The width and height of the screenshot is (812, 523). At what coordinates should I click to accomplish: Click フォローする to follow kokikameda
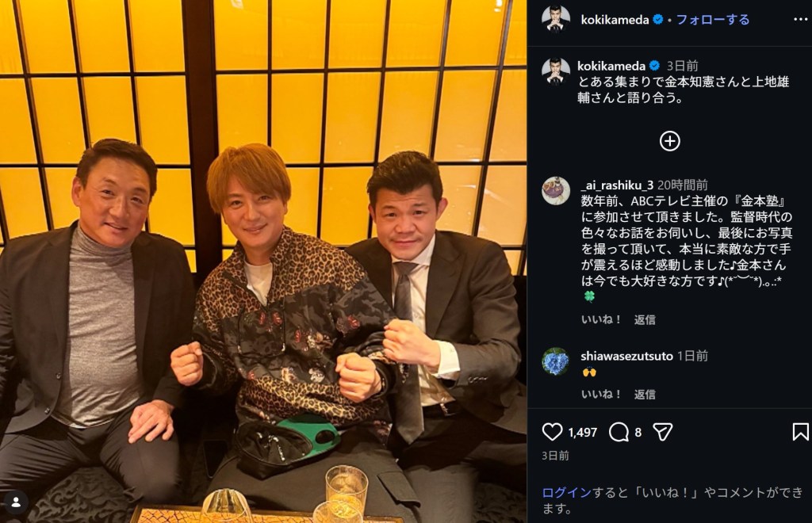pos(713,20)
